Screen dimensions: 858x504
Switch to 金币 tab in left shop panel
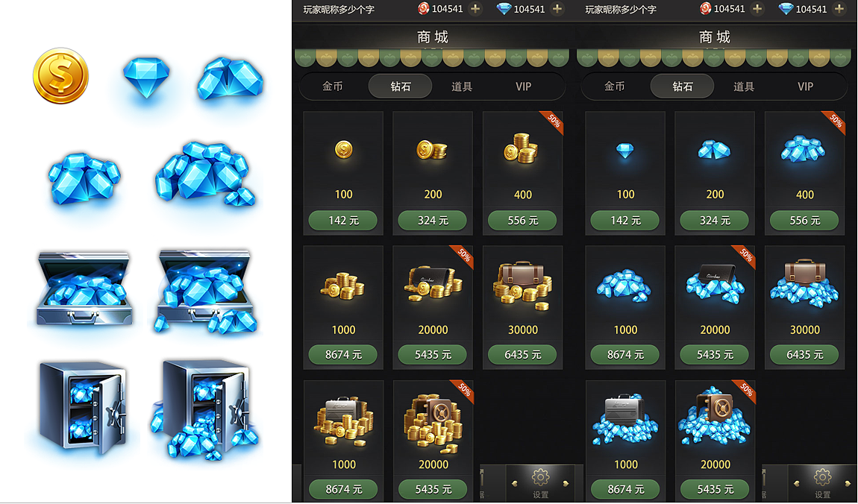pos(332,86)
